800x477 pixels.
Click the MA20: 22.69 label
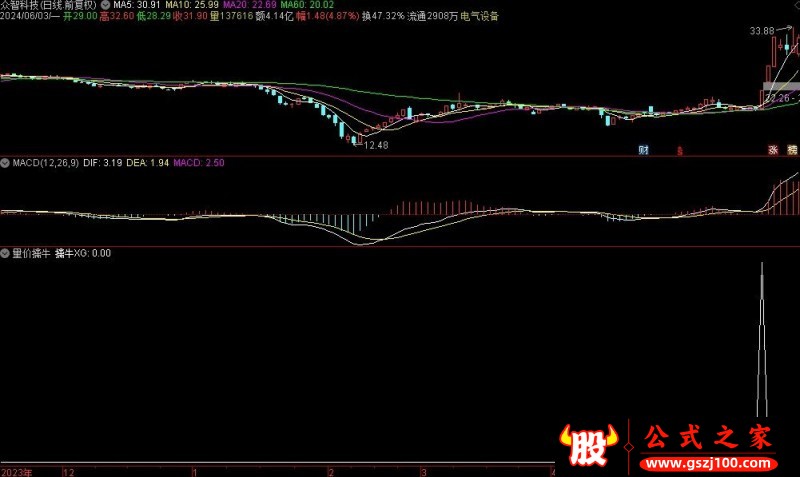(x=249, y=5)
